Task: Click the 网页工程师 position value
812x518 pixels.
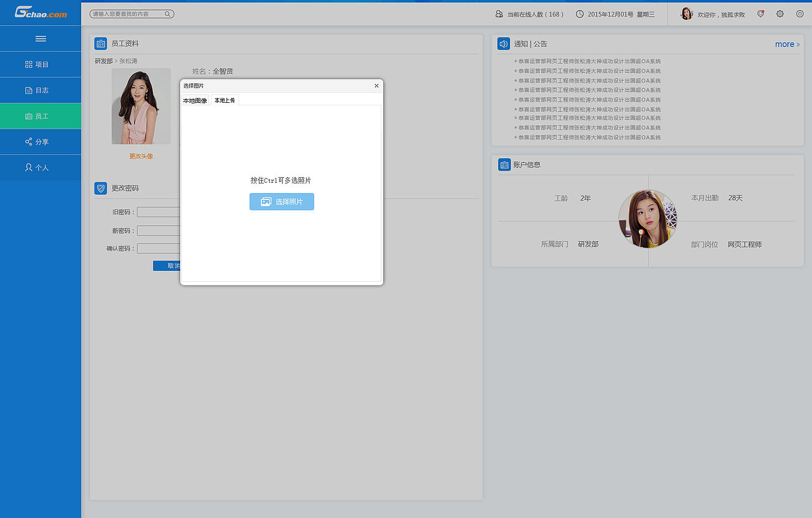Action: [745, 244]
